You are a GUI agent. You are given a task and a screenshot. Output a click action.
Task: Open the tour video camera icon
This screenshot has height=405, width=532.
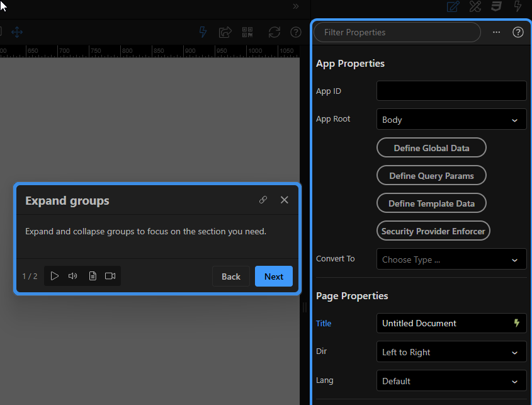pyautogui.click(x=110, y=276)
